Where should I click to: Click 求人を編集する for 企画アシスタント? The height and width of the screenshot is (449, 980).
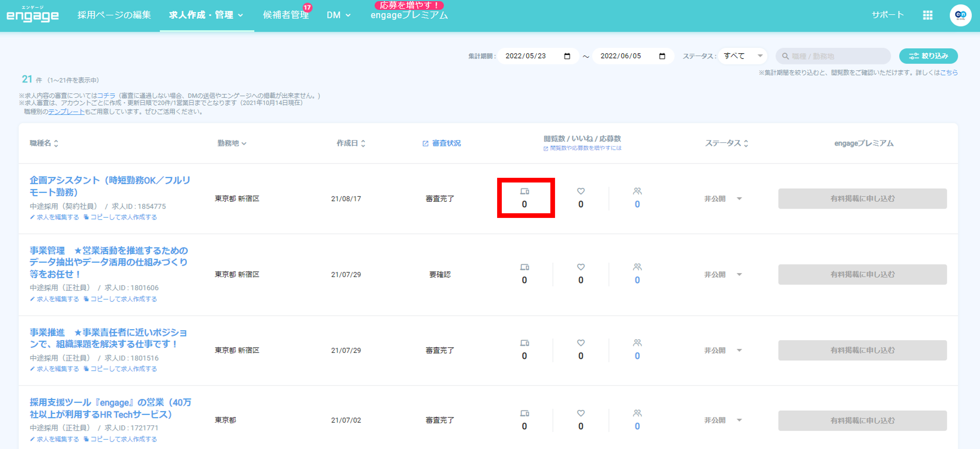pyautogui.click(x=54, y=217)
